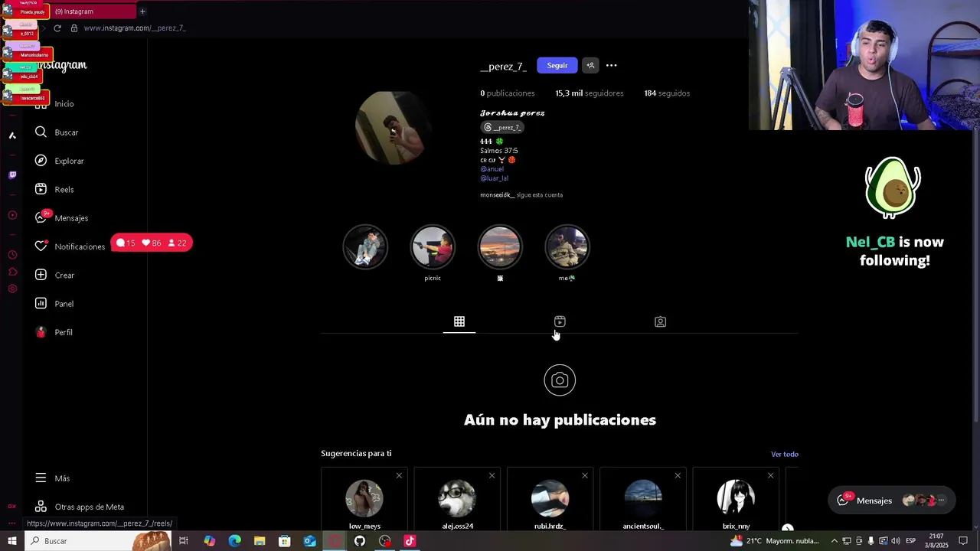Open a new browser tab with plus
The width and height of the screenshot is (980, 551).
tap(142, 11)
